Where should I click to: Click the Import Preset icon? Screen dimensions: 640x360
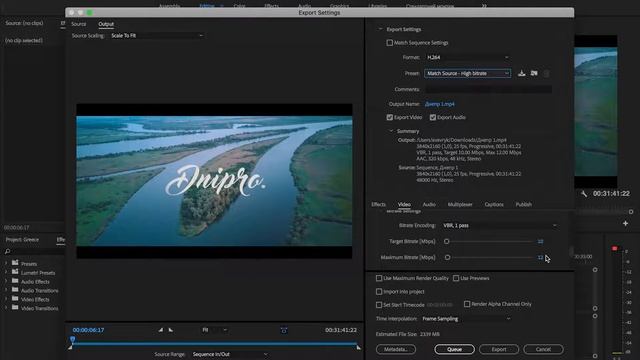point(534,73)
